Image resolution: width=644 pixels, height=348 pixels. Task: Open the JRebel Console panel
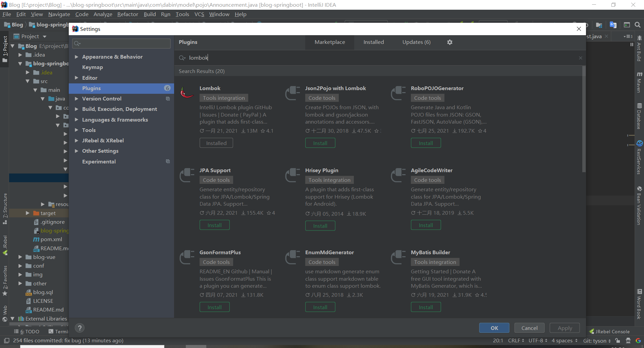(x=609, y=332)
